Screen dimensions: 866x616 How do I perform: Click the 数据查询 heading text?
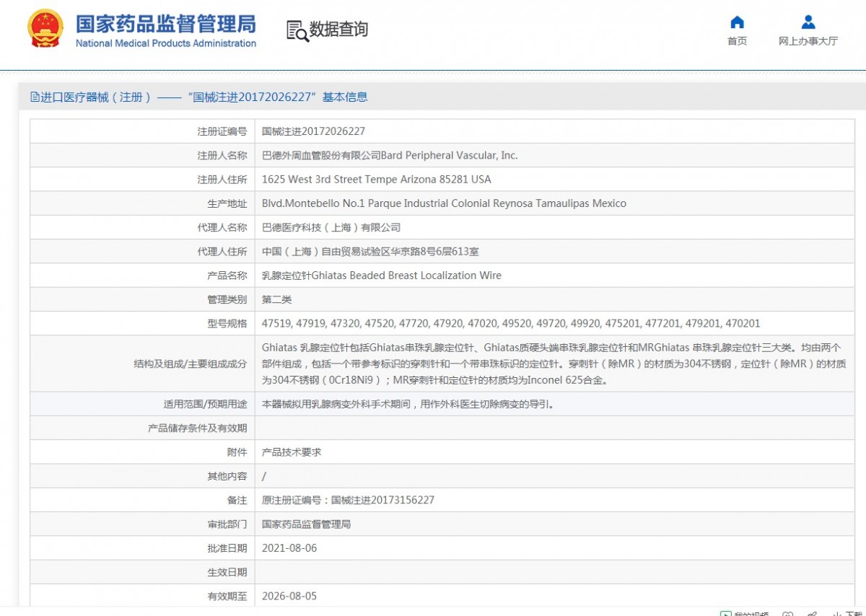(x=338, y=30)
